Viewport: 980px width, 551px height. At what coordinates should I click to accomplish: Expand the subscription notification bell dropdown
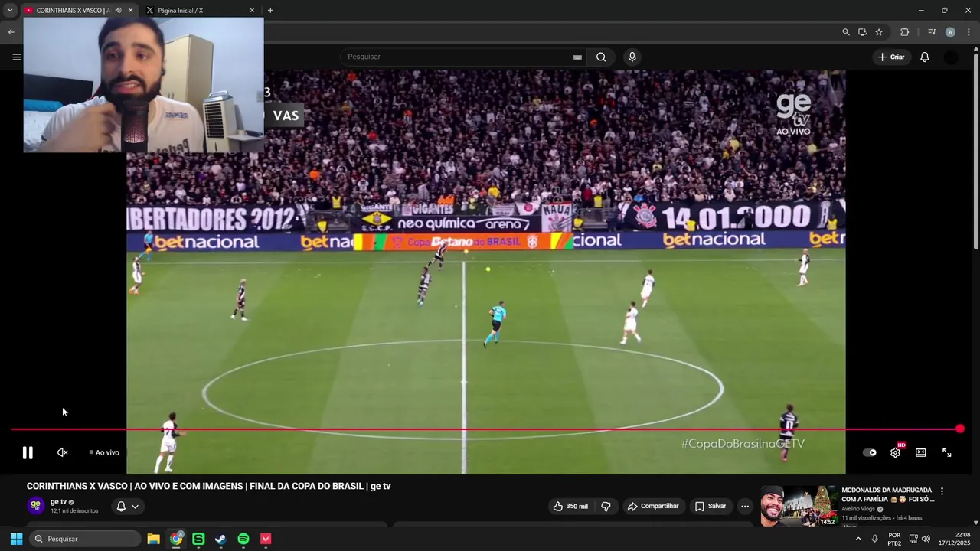coord(127,506)
